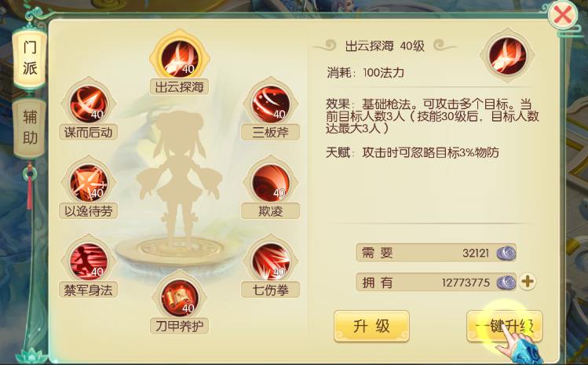Viewport: 588px width, 365px height.
Task: Click the 三板斧 name label
Action: 270,132
